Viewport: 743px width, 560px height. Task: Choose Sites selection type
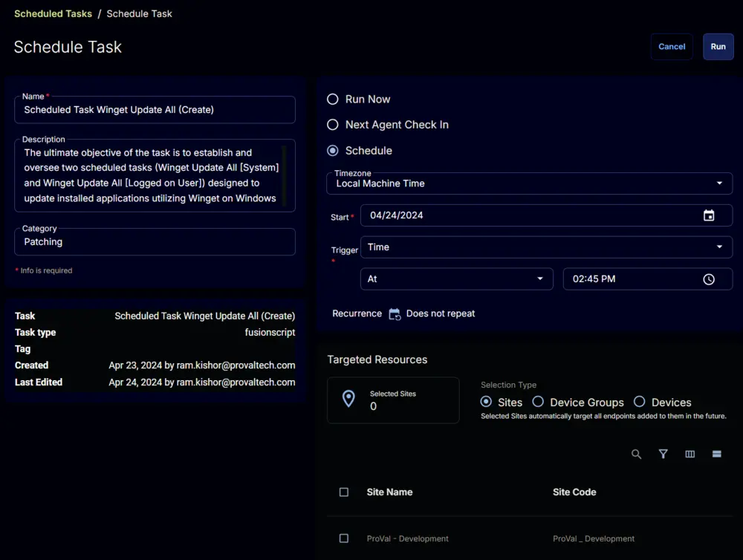(486, 402)
